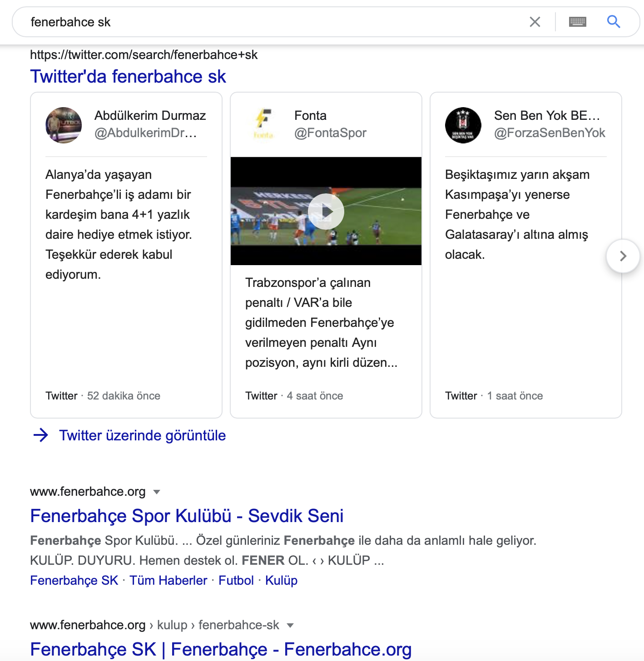This screenshot has height=661, width=644.
Task: Expand options arrow next to kulup › fenerbahce-sk
Action: [x=290, y=625]
